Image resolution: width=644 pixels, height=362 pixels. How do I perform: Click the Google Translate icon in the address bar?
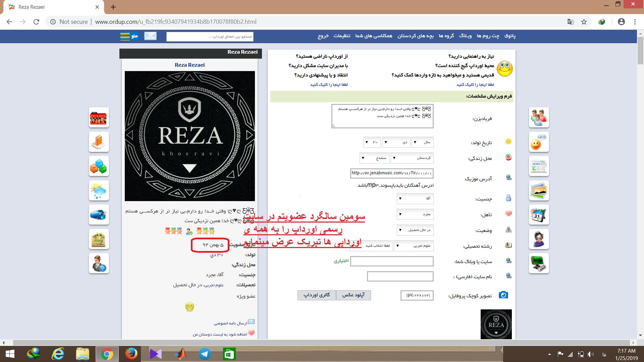tap(570, 22)
